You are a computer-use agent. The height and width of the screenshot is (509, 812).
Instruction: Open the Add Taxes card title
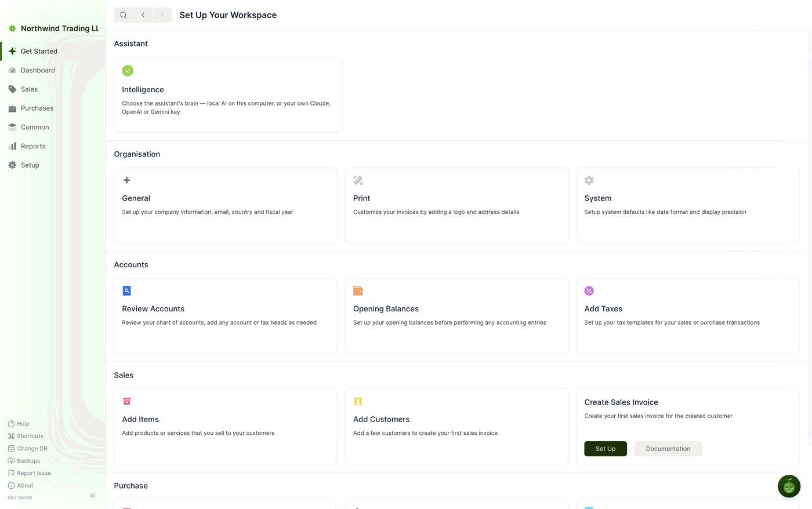[603, 309]
